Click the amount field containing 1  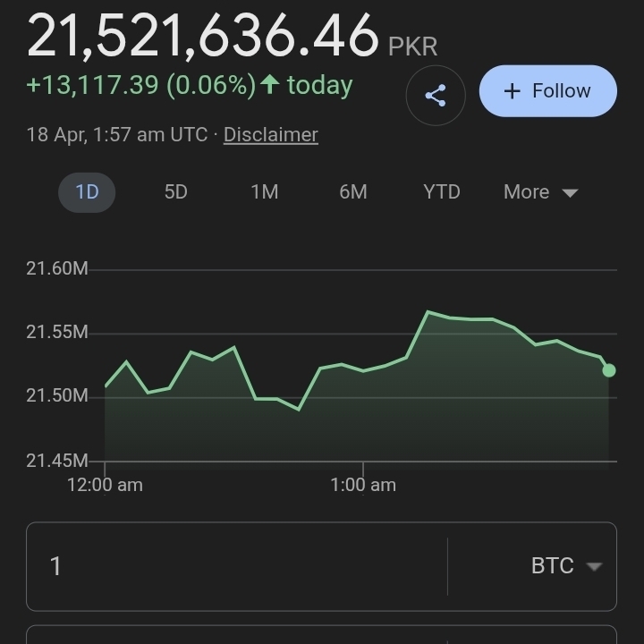[x=237, y=566]
